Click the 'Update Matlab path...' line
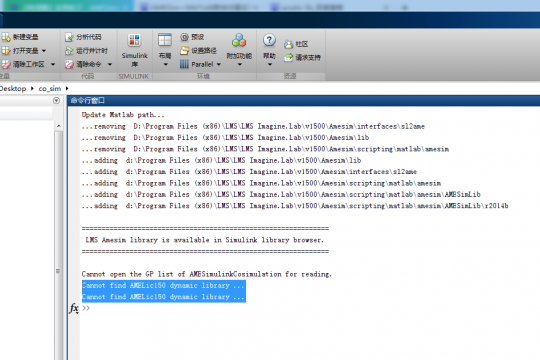Screen dimensions: 540x360 pyautogui.click(x=123, y=115)
